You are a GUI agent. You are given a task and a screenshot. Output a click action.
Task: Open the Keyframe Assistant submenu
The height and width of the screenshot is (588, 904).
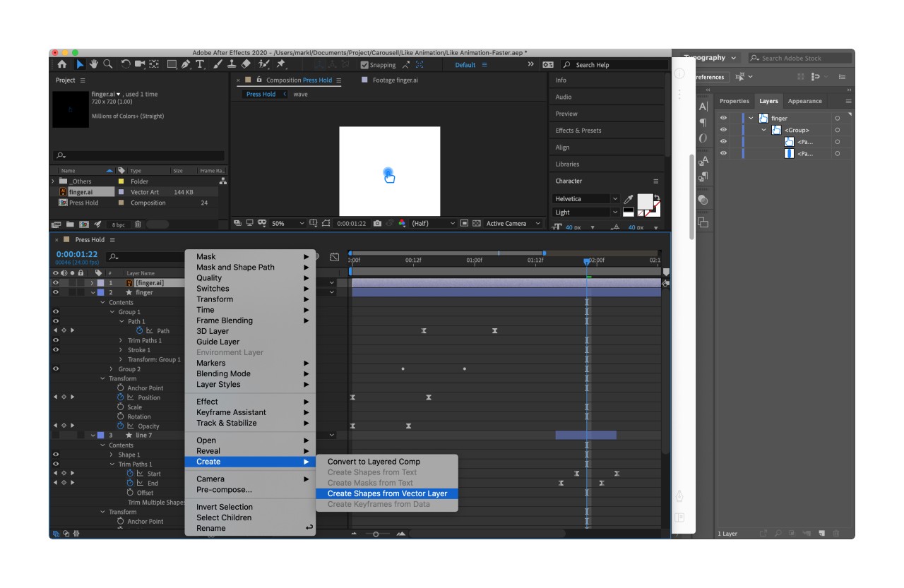[x=250, y=412]
